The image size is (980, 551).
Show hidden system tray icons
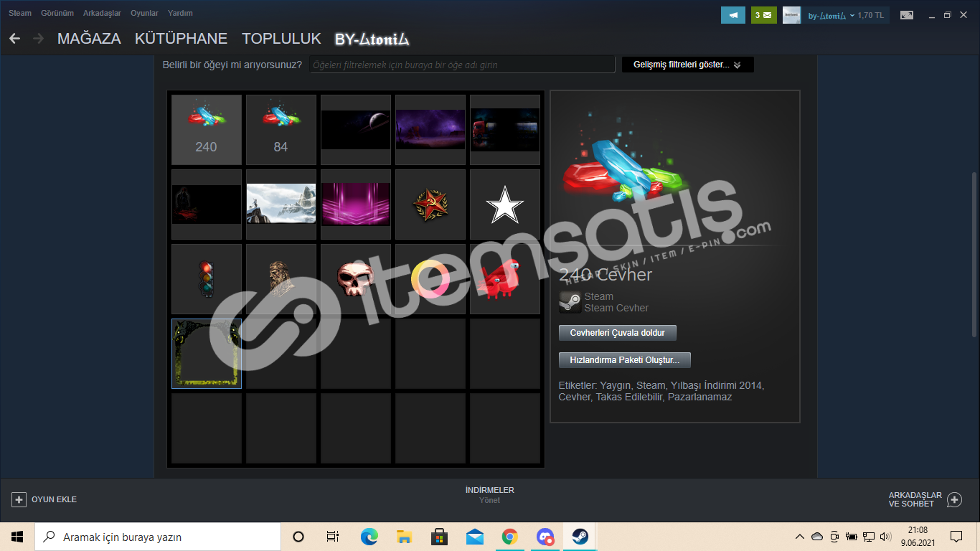pos(800,537)
